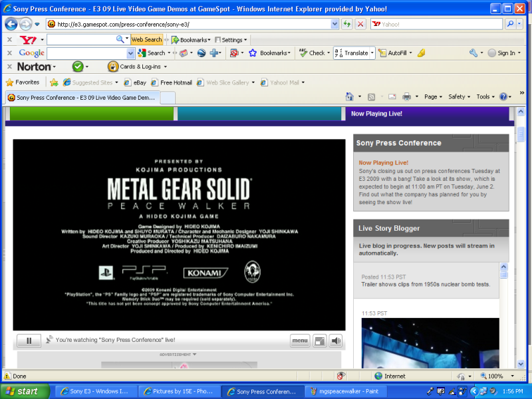
Task: Open the video player menu button
Action: pos(300,340)
